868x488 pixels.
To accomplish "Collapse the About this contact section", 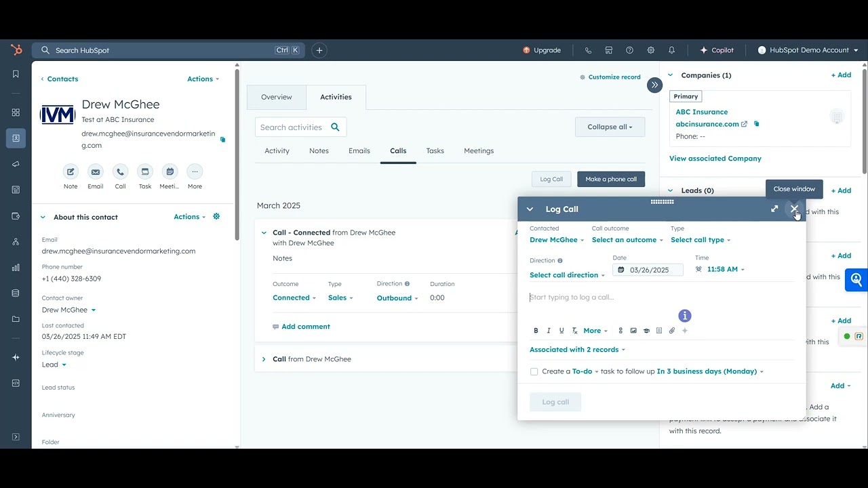I will point(43,217).
